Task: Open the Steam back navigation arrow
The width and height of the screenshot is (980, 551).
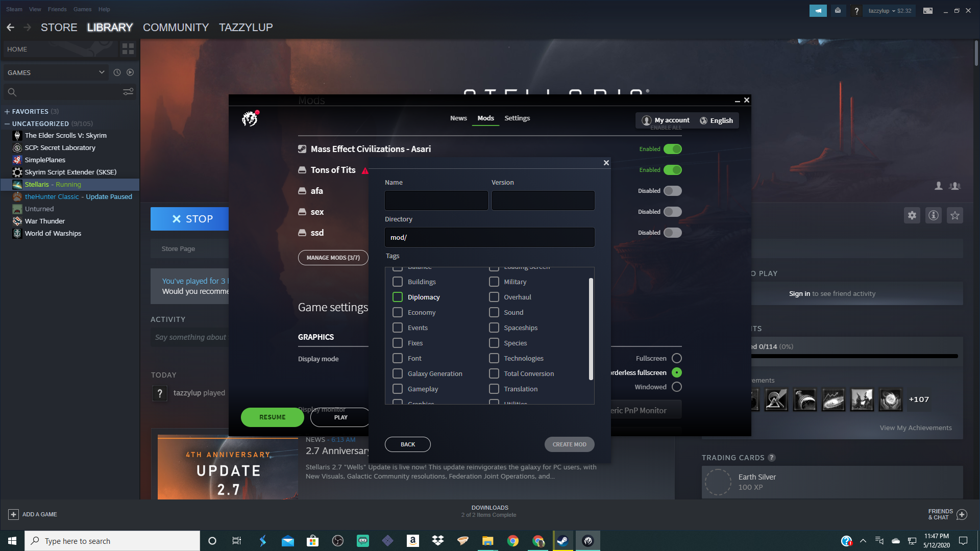Action: (10, 27)
